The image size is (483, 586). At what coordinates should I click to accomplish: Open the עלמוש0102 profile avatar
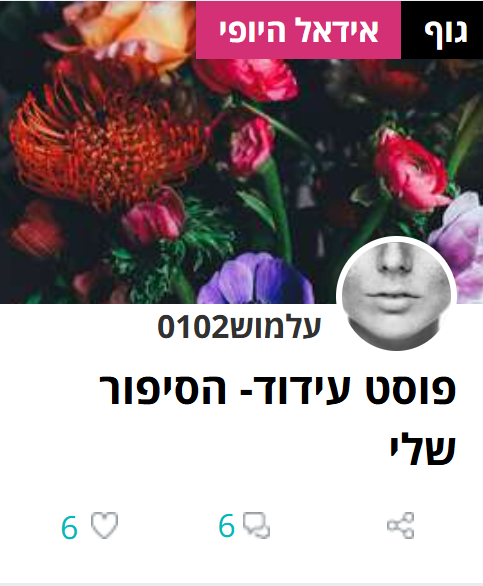[396, 294]
